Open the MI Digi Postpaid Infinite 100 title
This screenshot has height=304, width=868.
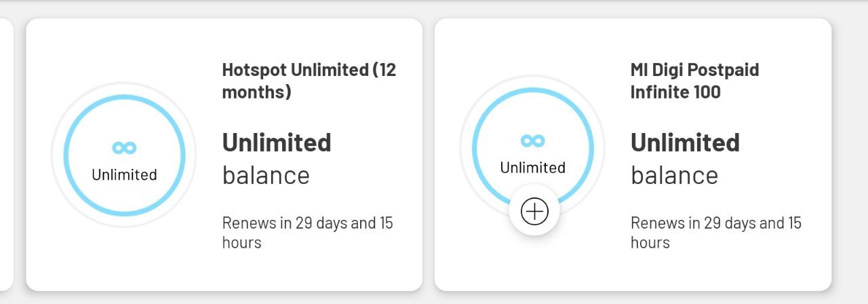click(695, 80)
